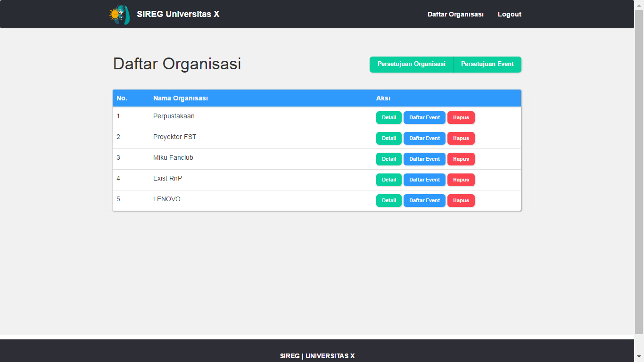Click the scrollbar down arrow

pyautogui.click(x=639, y=357)
